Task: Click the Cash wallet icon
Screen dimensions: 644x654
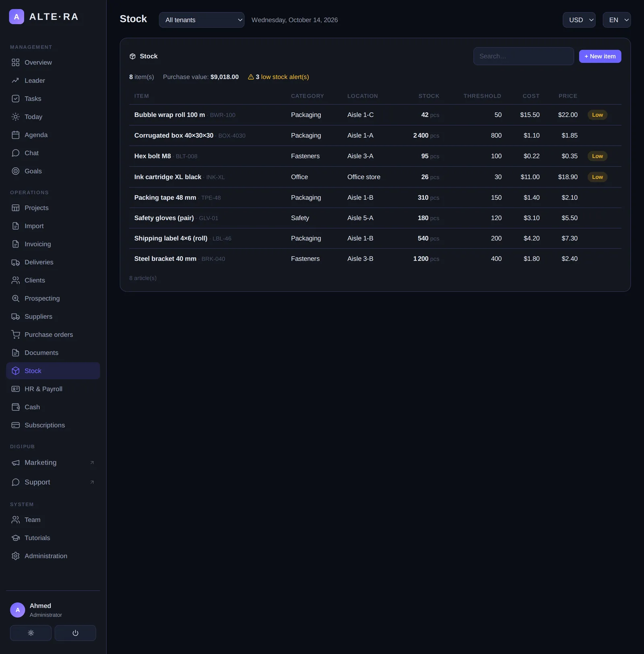Action: 15,407
